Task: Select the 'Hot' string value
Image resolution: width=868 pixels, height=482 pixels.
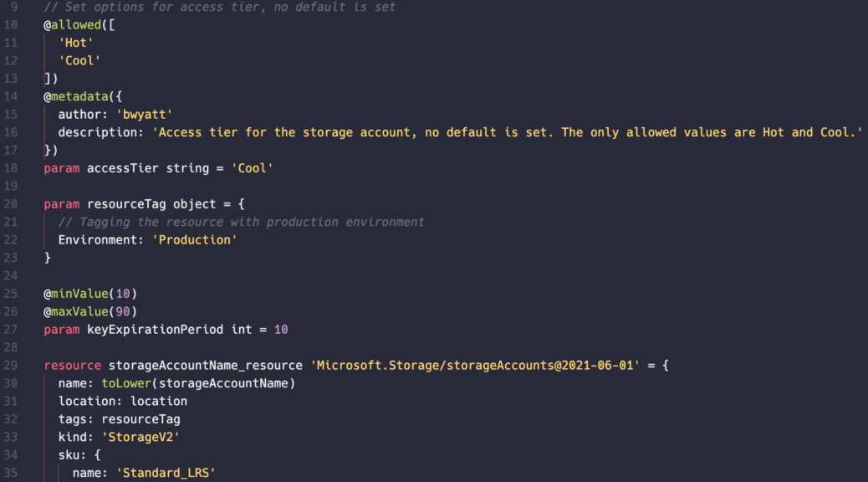Action: tap(76, 43)
